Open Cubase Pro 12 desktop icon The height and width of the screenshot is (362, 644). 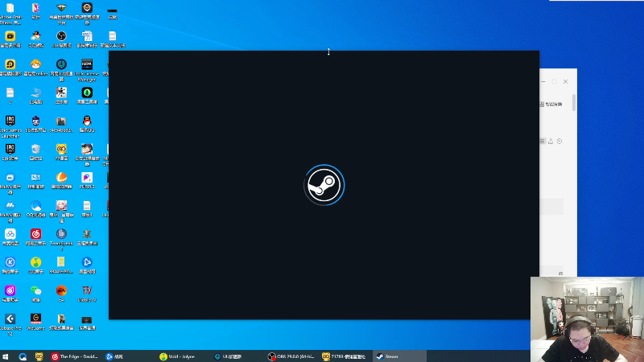pyautogui.click(x=10, y=324)
